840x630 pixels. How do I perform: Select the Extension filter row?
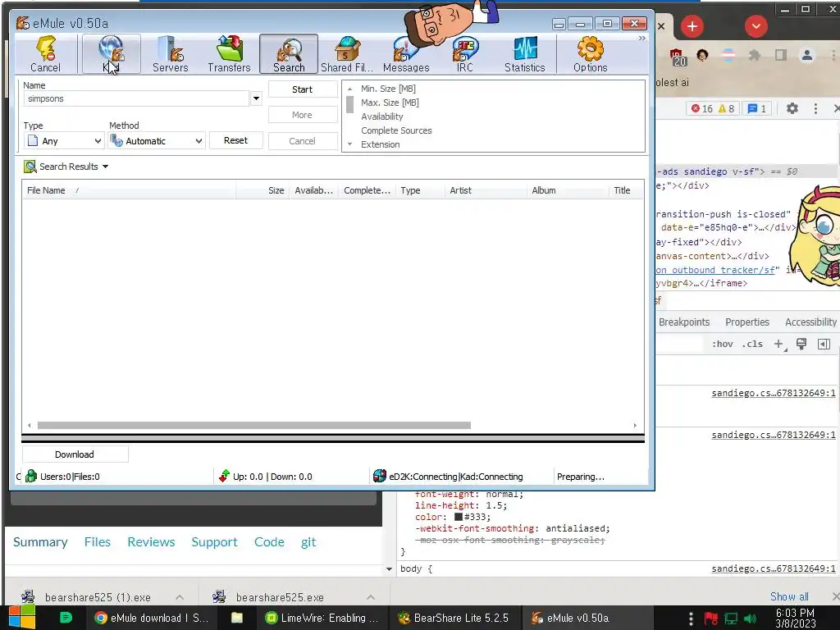(381, 144)
